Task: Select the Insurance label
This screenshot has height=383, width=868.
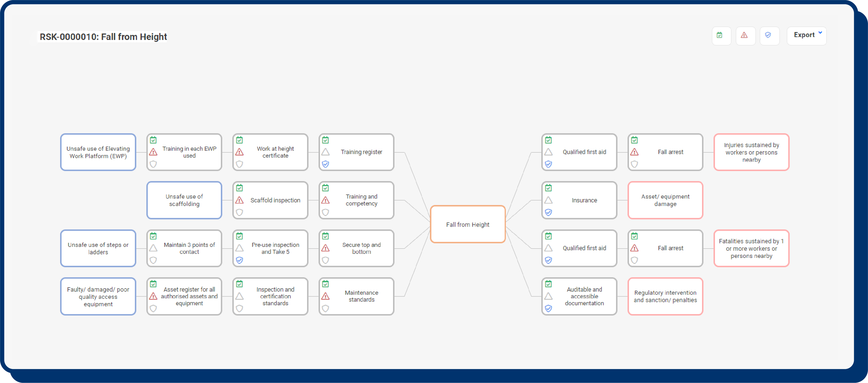Action: tap(584, 200)
